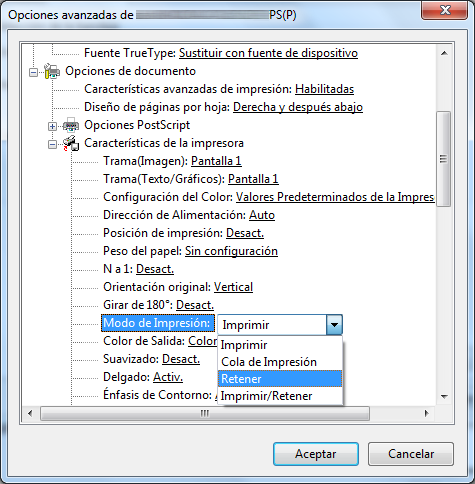Click Desact. value for Suavizado
Screen dimensions: 475x484
181,359
